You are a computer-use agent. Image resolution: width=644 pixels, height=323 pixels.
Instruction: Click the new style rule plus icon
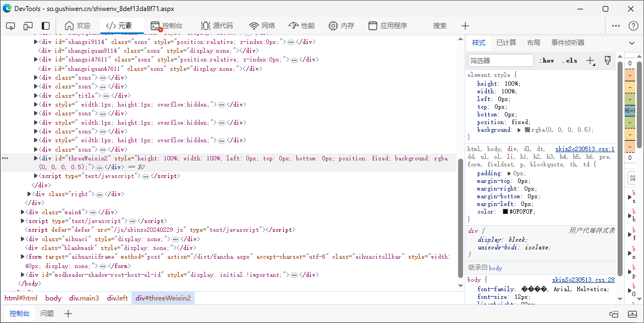(590, 60)
